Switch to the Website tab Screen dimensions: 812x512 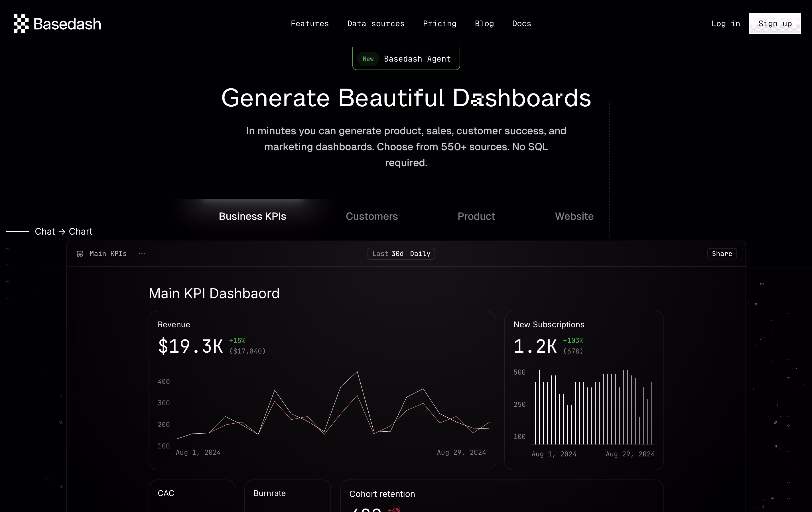[x=574, y=216]
